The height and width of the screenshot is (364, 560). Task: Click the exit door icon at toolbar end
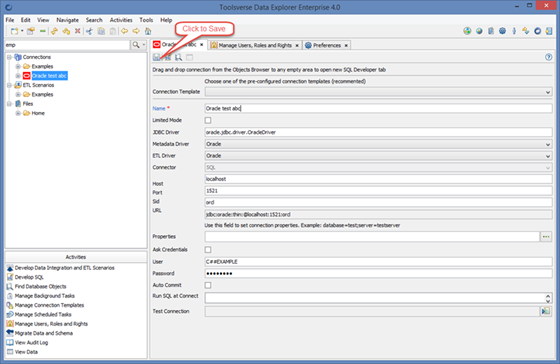point(549,31)
